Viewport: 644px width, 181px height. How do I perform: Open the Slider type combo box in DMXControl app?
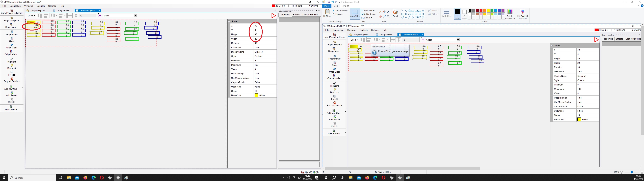135,15
